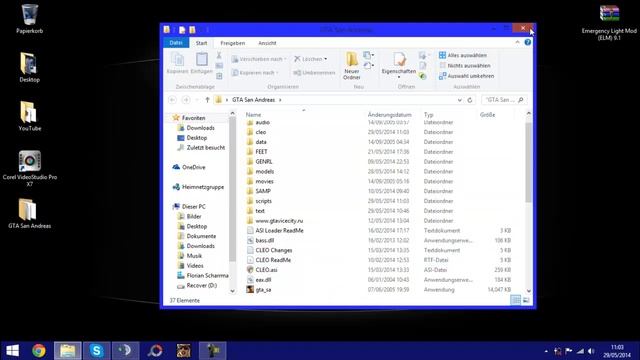Sort by Änderungsdatum column header
The width and height of the screenshot is (640, 360).
click(390, 115)
